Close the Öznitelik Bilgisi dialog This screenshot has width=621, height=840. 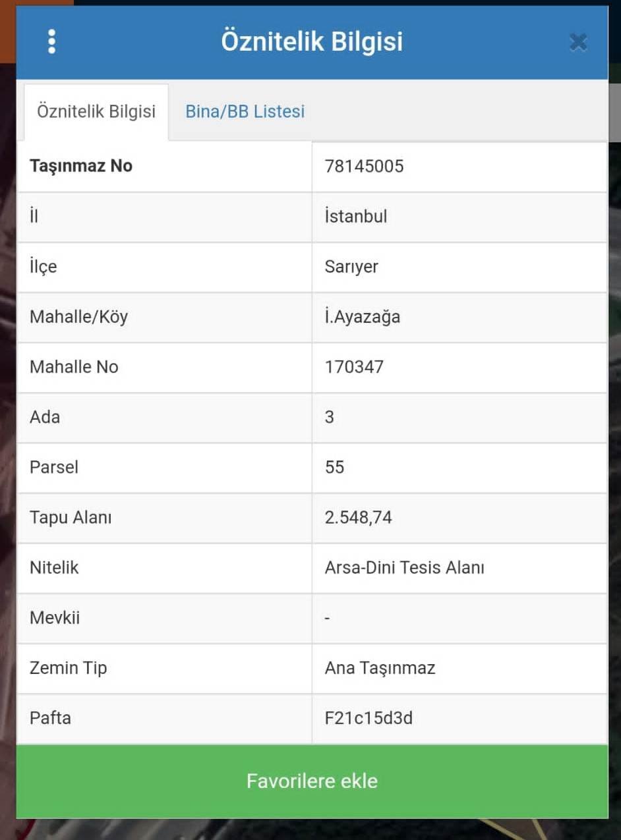tap(577, 43)
